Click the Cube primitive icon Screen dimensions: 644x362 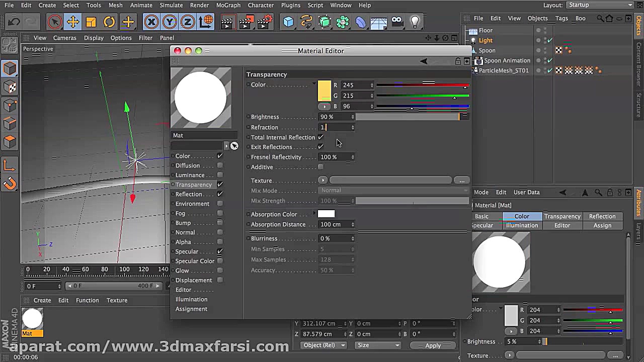(x=288, y=22)
